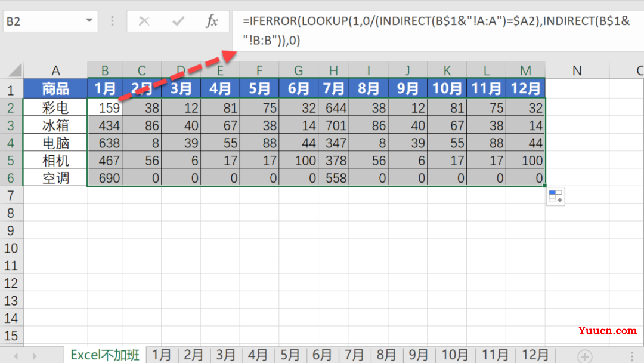
Task: Click the confirm checkmark in formula bar
Action: (x=178, y=21)
